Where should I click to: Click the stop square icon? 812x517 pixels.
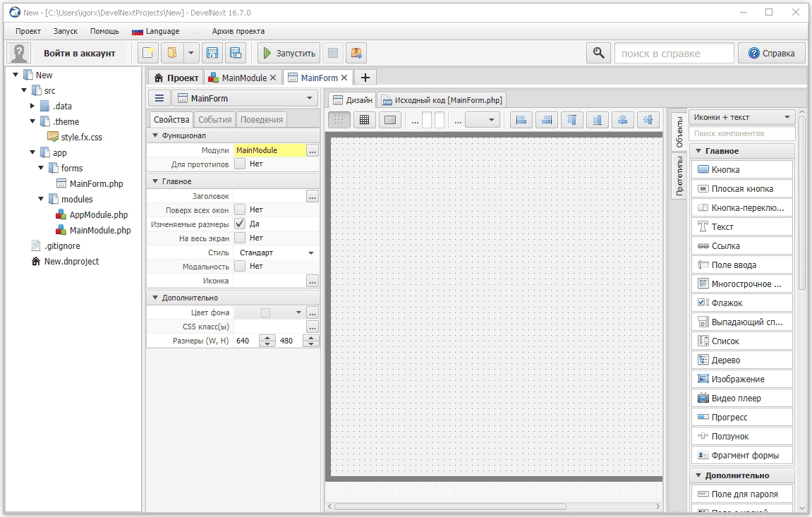(333, 53)
